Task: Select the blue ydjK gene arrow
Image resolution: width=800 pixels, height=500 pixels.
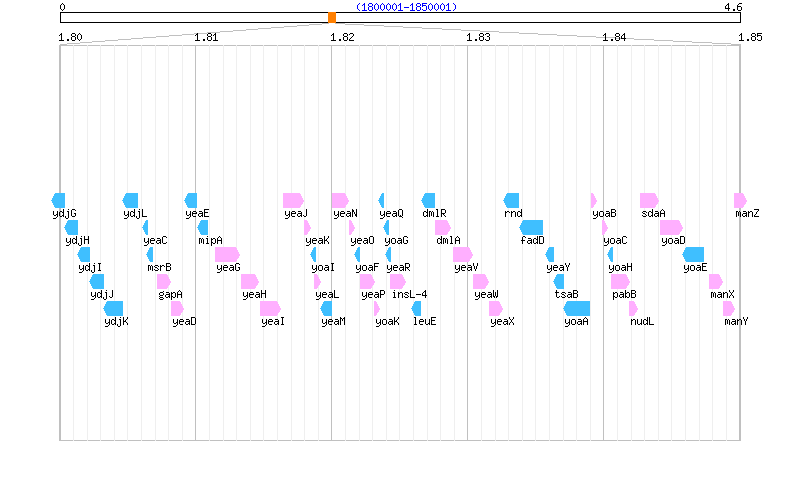Action: coord(116,308)
